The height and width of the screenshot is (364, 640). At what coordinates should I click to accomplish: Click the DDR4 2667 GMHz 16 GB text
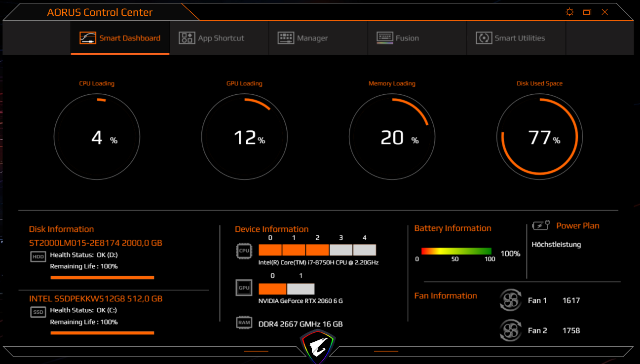[x=301, y=325]
